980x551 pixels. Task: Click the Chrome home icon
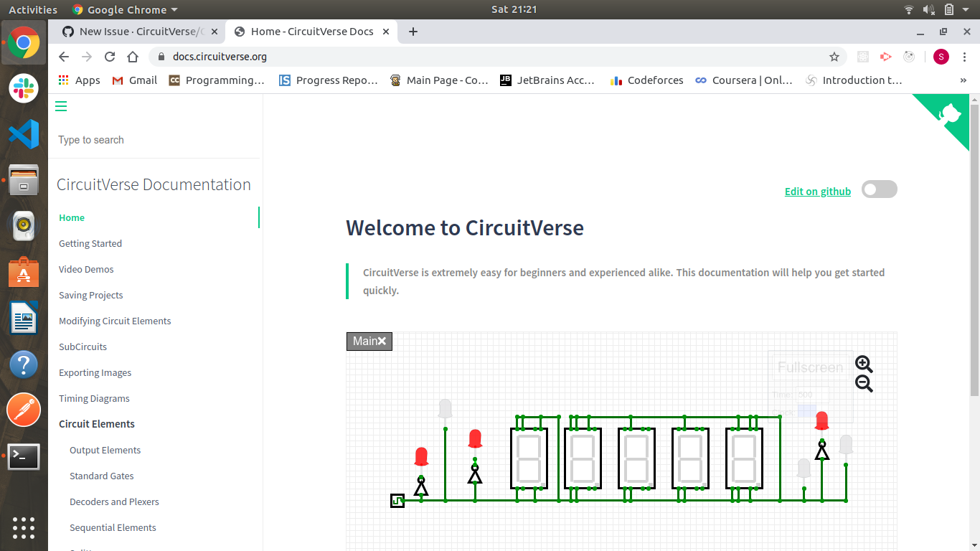point(133,56)
